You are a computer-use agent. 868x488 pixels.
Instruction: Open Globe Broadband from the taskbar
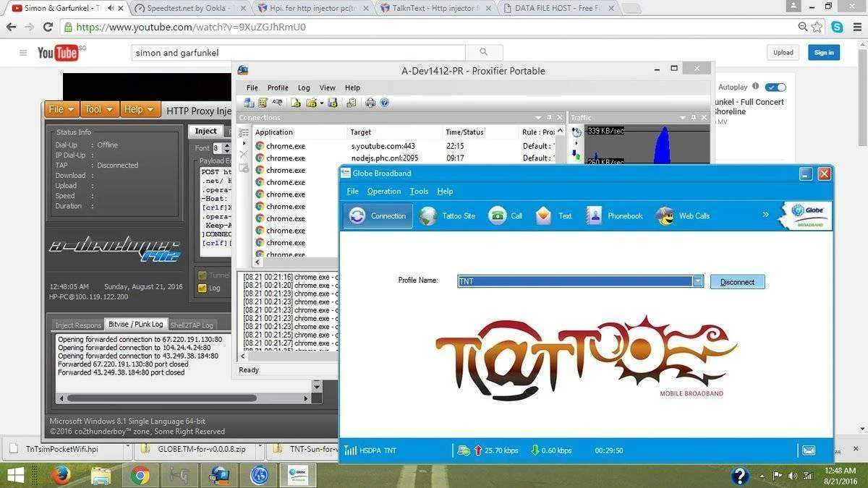298,475
